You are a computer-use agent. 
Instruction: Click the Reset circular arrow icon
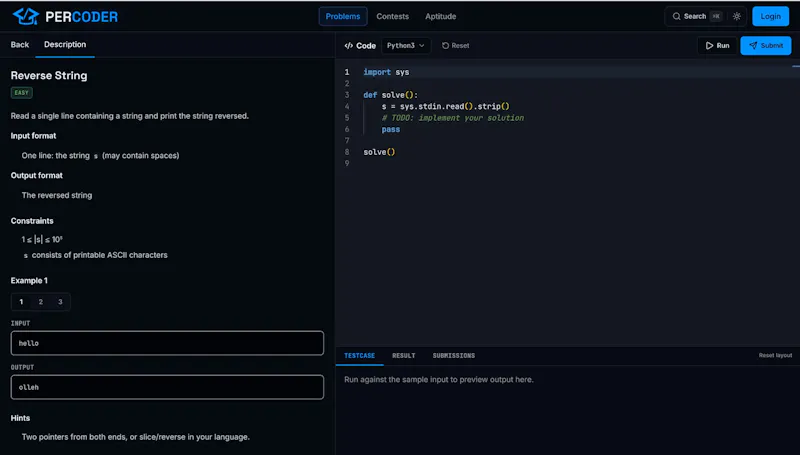445,45
